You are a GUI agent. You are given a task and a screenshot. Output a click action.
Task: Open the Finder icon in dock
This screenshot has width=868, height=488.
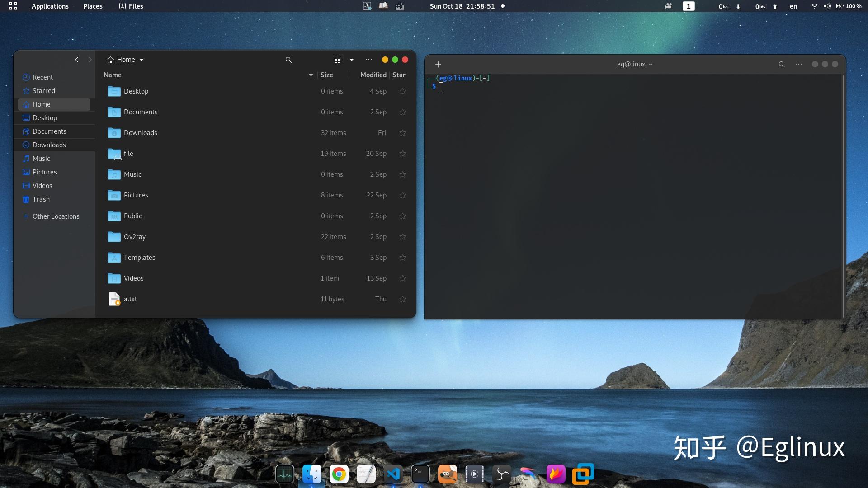pyautogui.click(x=312, y=474)
